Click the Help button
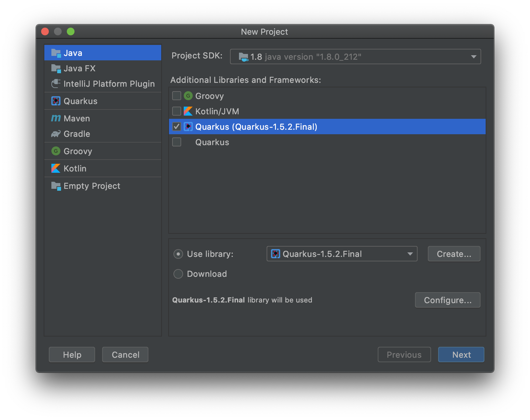The height and width of the screenshot is (420, 530). (72, 355)
